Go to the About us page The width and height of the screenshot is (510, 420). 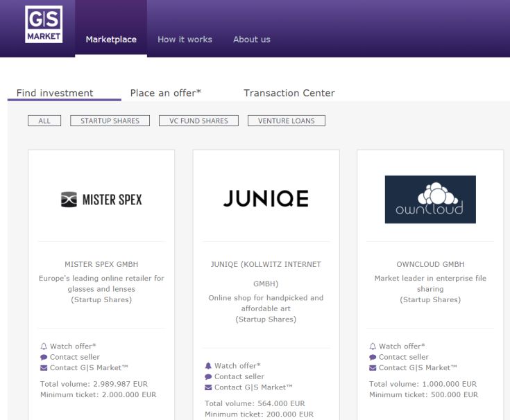click(252, 40)
